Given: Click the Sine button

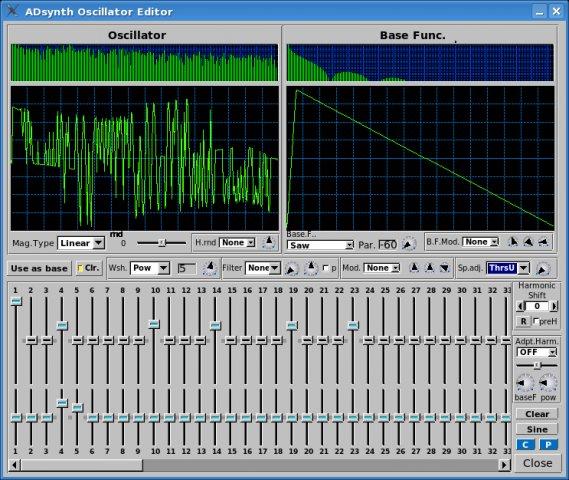Looking at the screenshot, I should pos(537,429).
